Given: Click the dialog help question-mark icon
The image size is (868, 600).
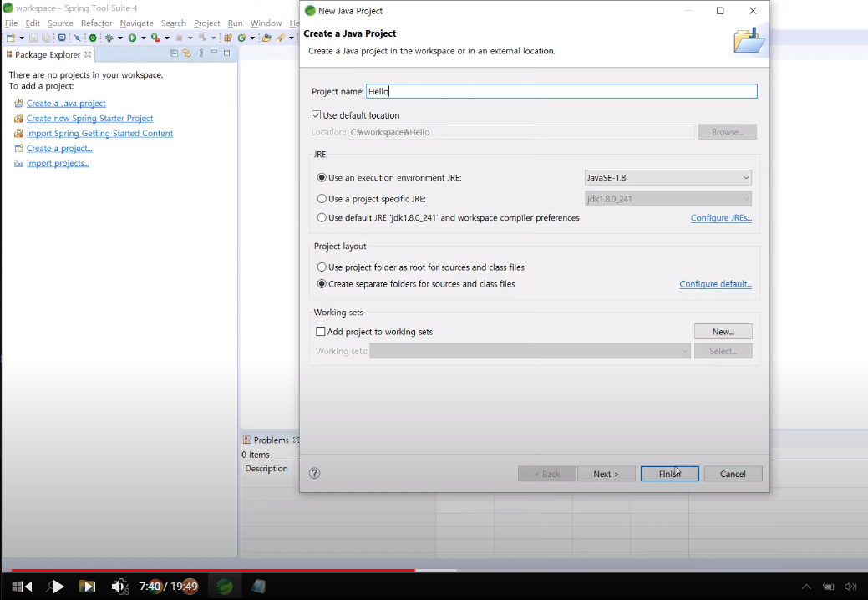Looking at the screenshot, I should point(314,473).
